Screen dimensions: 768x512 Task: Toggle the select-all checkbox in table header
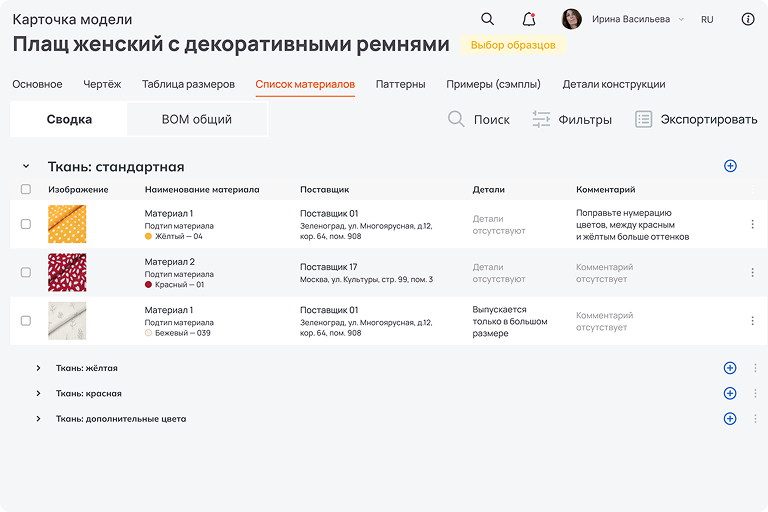coord(26,189)
